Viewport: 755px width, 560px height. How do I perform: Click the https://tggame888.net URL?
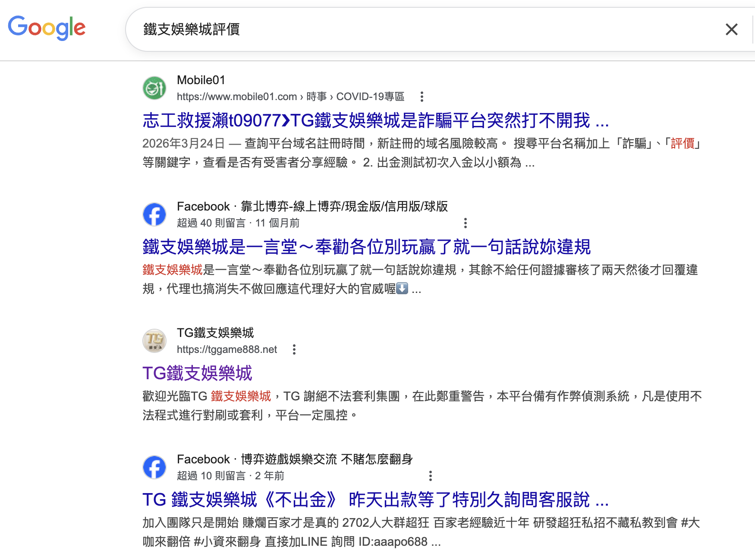[227, 349]
